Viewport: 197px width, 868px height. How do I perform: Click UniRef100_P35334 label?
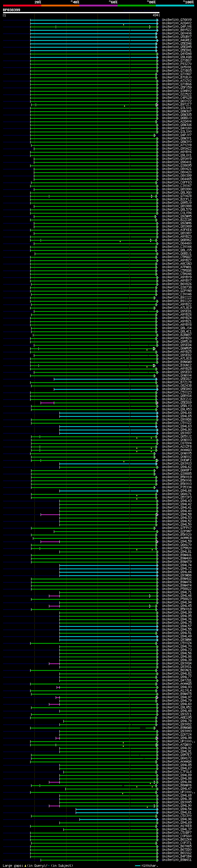(177, 487)
